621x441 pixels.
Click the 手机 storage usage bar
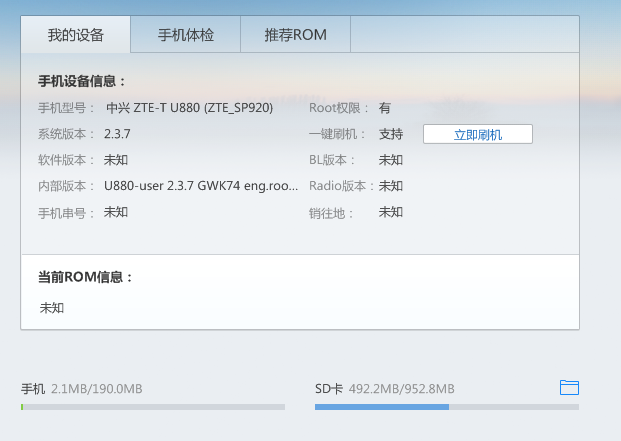[152, 407]
